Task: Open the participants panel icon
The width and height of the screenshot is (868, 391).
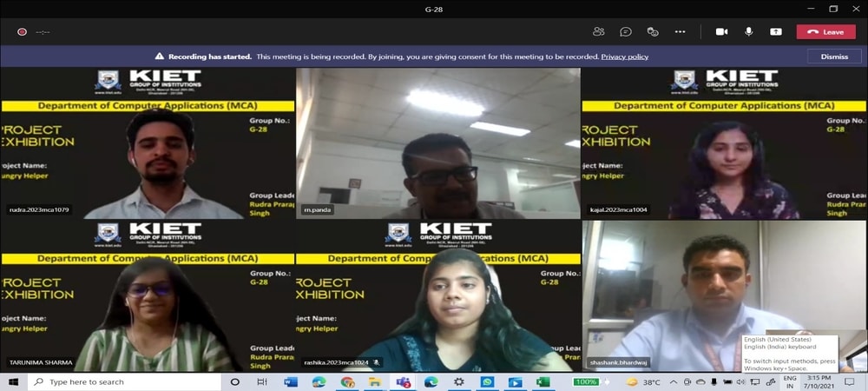Action: 598,32
